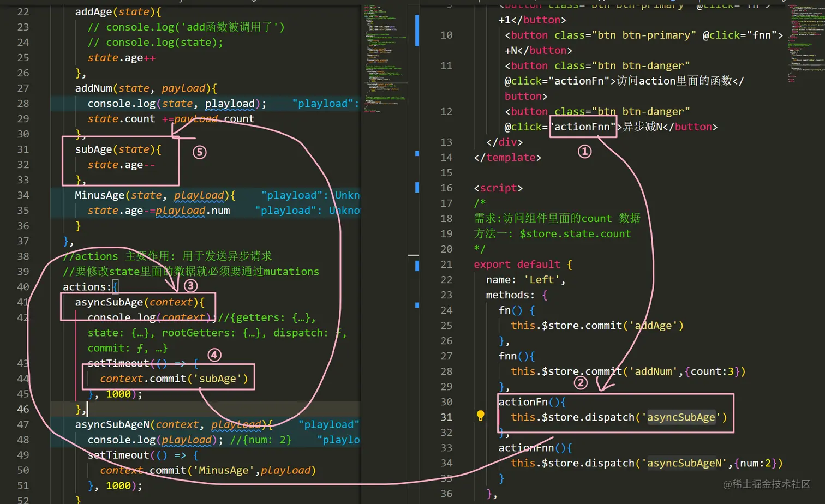This screenshot has height=504, width=825.
Task: Click 'console.log(state, playload);' on line 28
Action: [177, 104]
